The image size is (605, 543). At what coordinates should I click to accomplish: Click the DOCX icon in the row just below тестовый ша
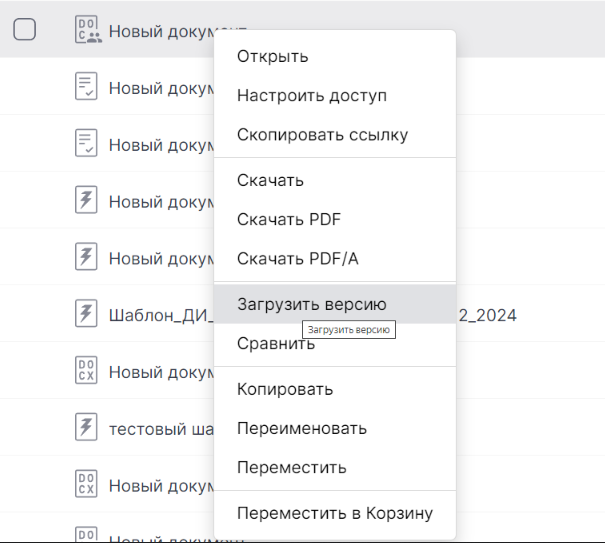click(x=86, y=484)
